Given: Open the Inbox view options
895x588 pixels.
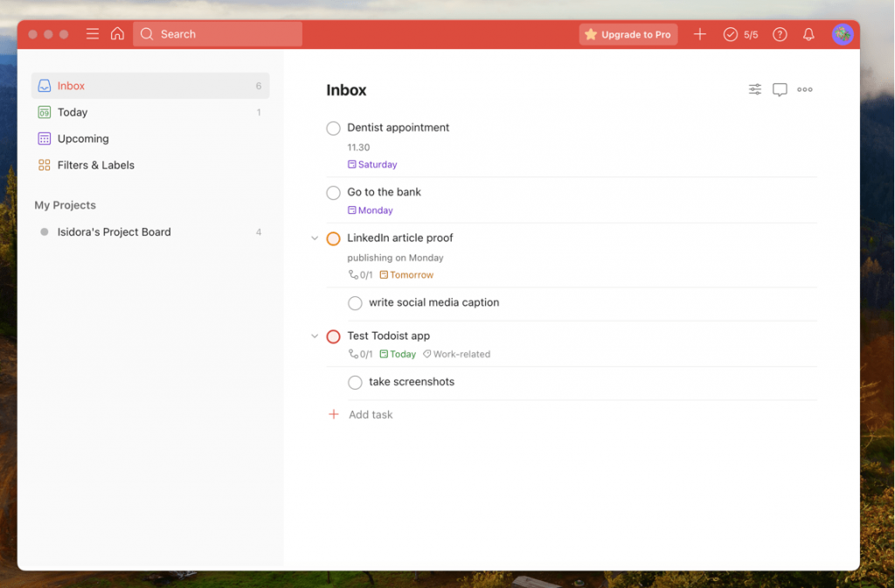Looking at the screenshot, I should 754,89.
